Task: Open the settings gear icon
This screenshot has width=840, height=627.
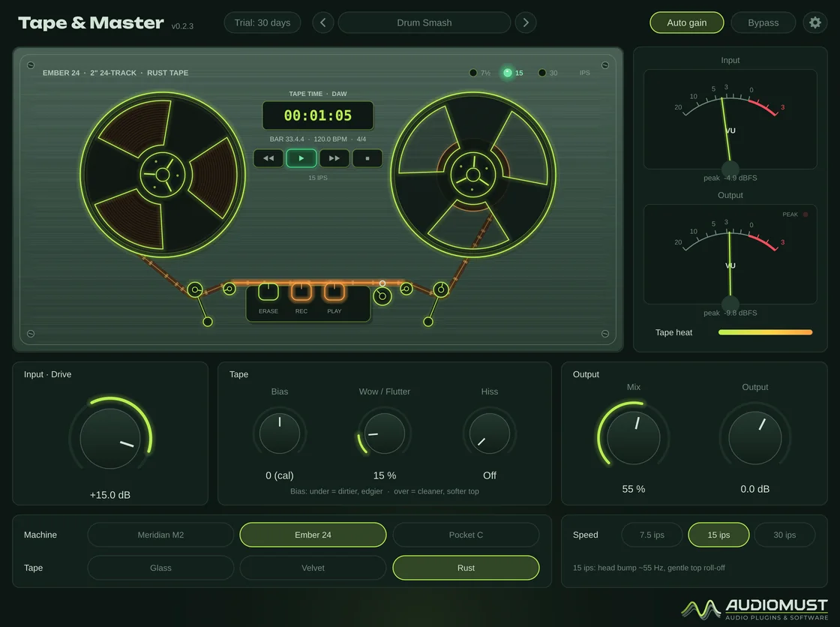Action: click(814, 22)
